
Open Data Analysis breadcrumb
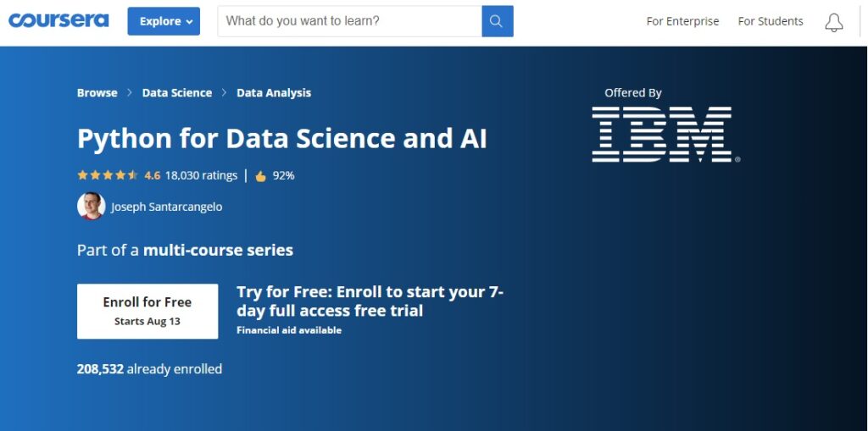pyautogui.click(x=274, y=93)
